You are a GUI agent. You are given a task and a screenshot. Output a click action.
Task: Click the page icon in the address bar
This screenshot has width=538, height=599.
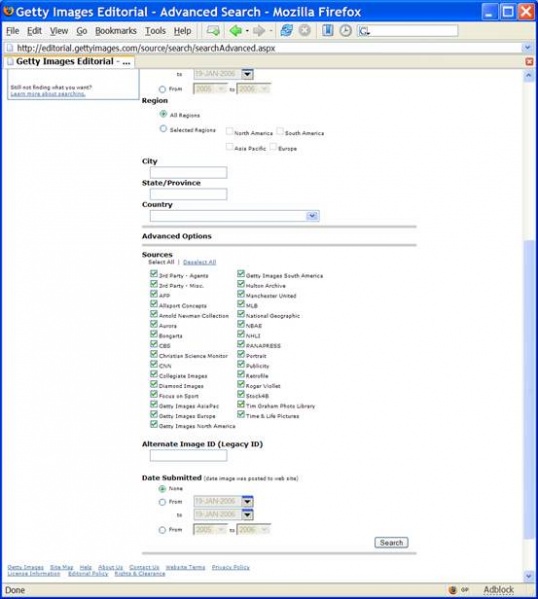click(10, 48)
